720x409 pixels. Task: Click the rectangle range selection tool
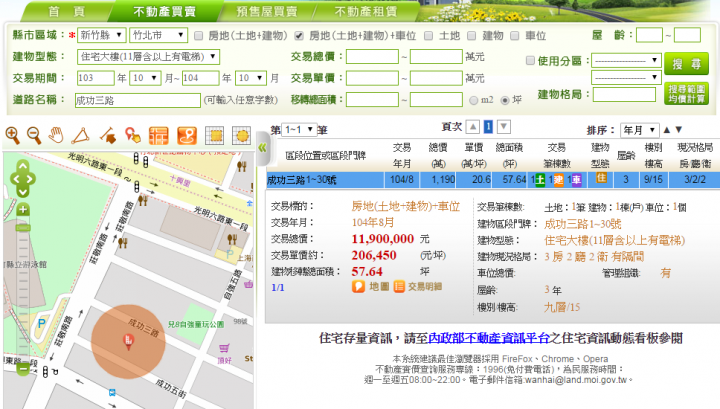pos(216,134)
